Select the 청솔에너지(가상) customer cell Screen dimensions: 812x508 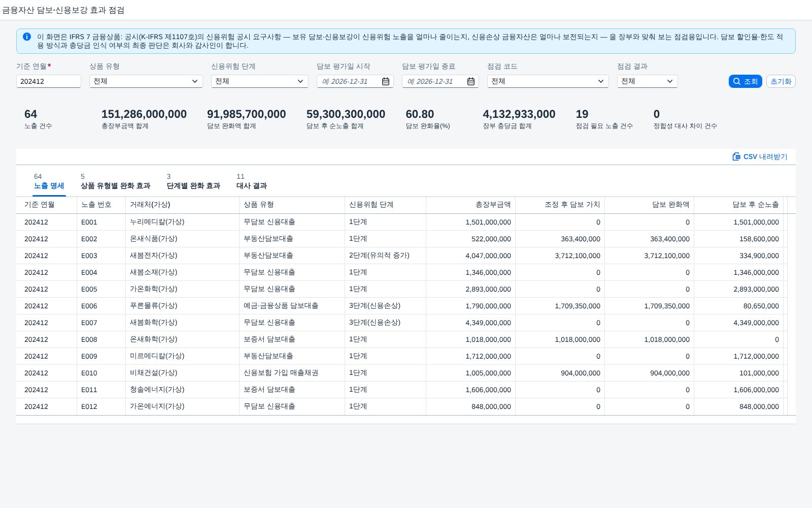point(183,390)
